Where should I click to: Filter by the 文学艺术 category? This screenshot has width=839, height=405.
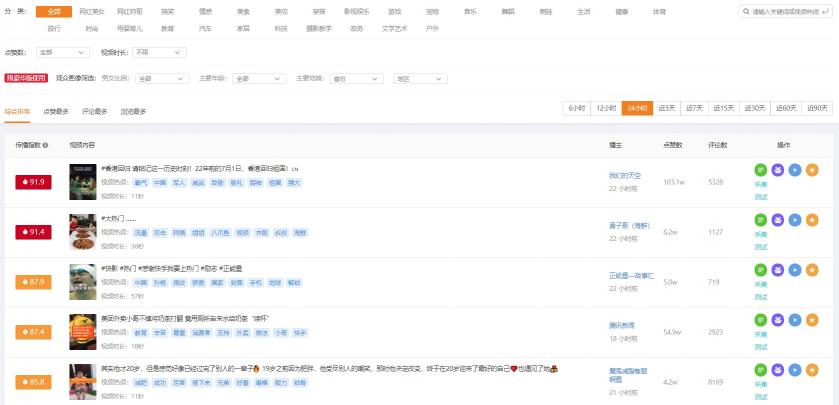pos(395,29)
